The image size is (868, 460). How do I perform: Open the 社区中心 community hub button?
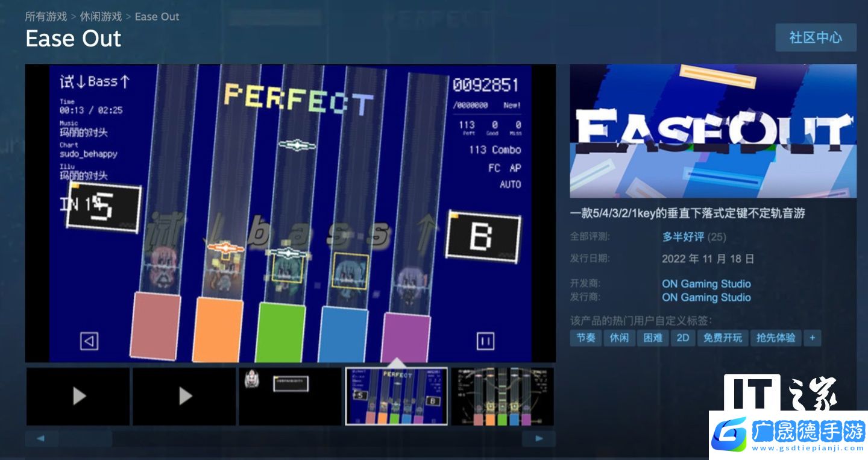[816, 37]
